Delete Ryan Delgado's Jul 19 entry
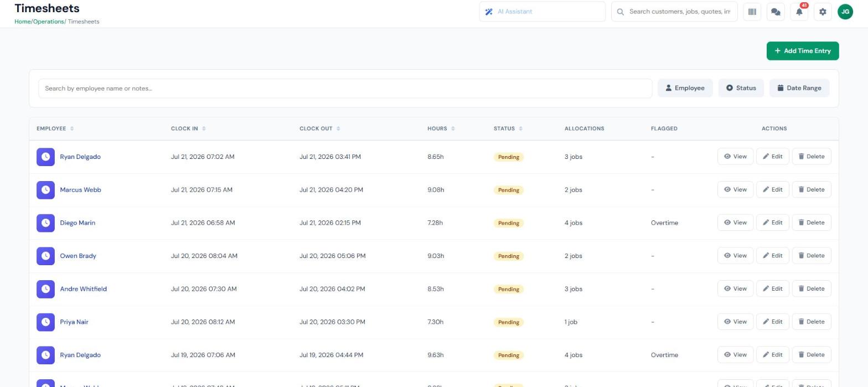Screen dimensions: 868x387 (812, 355)
